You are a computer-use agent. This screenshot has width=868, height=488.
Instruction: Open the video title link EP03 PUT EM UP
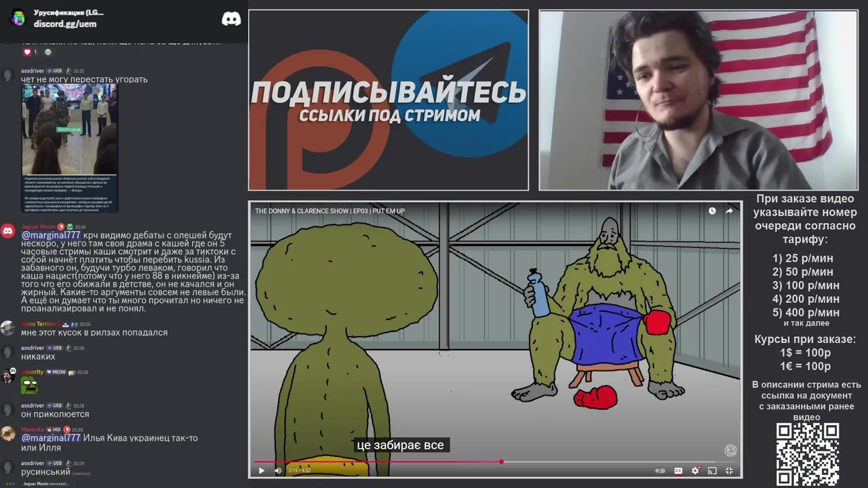pyautogui.click(x=330, y=211)
